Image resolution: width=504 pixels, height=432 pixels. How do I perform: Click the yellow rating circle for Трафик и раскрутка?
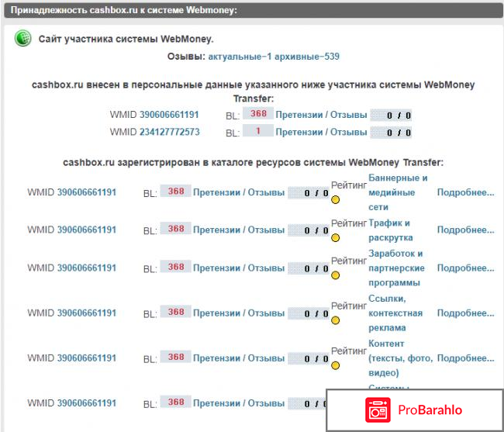coord(335,238)
